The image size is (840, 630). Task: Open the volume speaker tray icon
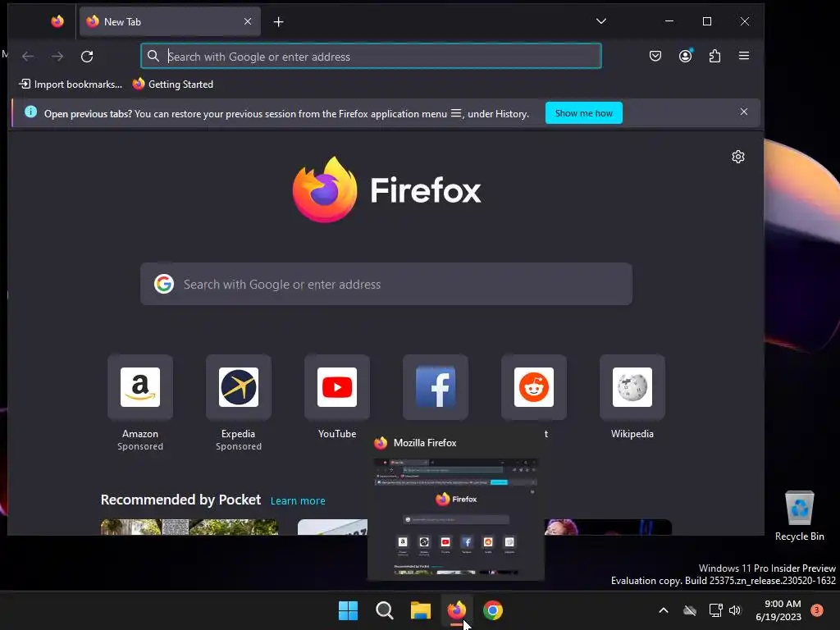tap(735, 610)
